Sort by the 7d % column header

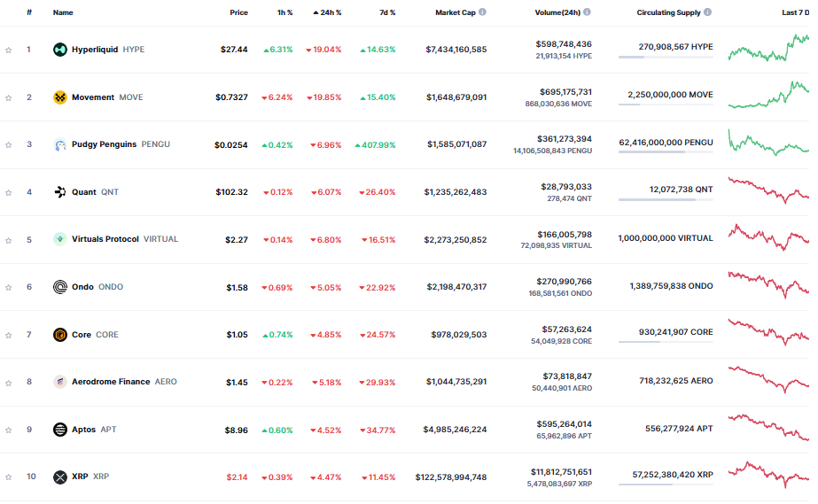coord(387,12)
